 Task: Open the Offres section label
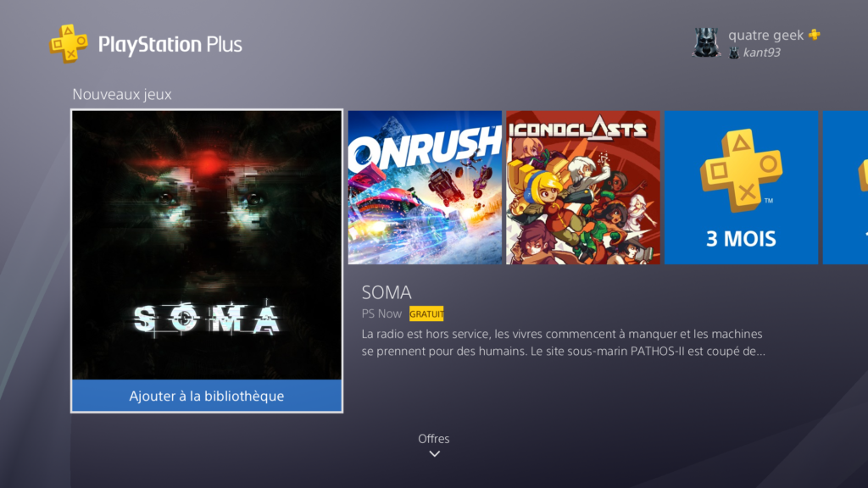click(x=433, y=438)
